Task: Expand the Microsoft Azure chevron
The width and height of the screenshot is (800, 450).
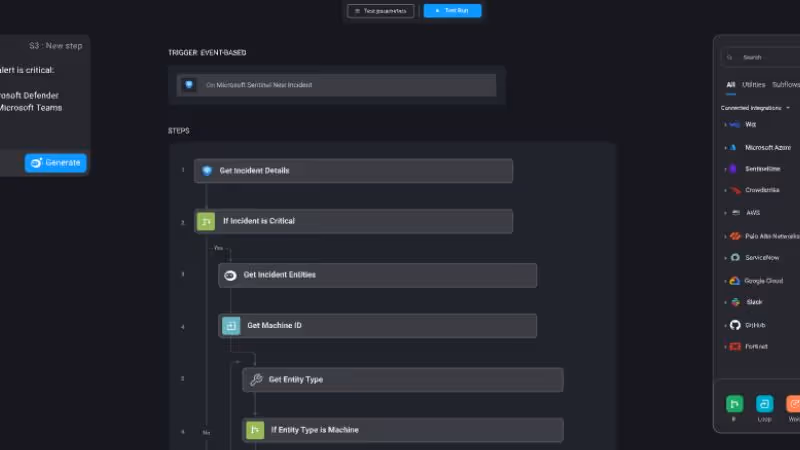Action: (x=726, y=147)
